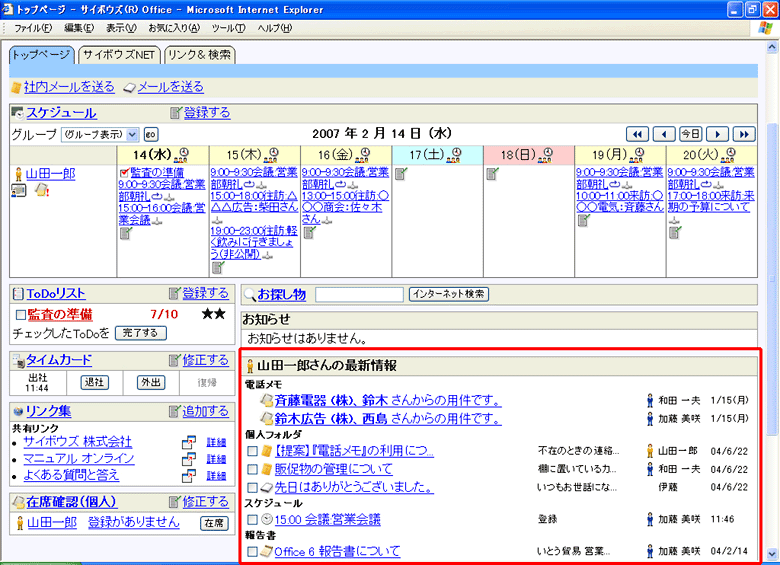The width and height of the screenshot is (780, 565).
Task: Click the clock-people icon beside 14(水)
Action: point(181,155)
